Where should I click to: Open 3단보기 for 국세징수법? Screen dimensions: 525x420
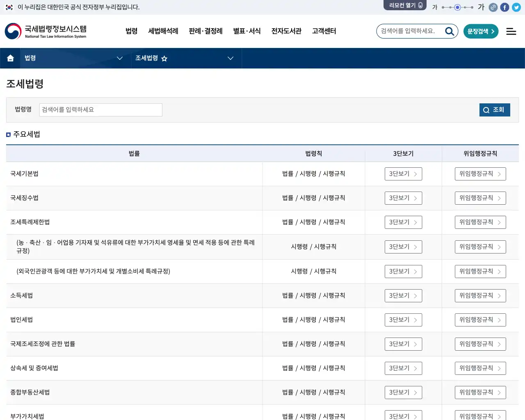click(x=403, y=198)
